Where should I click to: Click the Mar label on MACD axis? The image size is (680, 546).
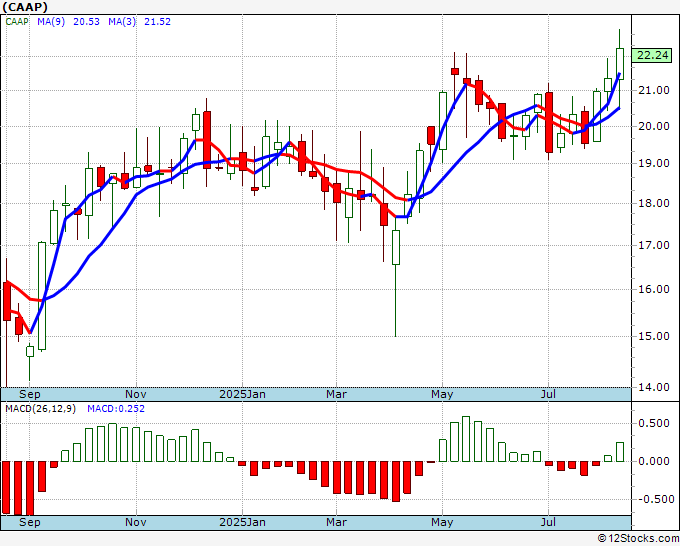(x=337, y=522)
